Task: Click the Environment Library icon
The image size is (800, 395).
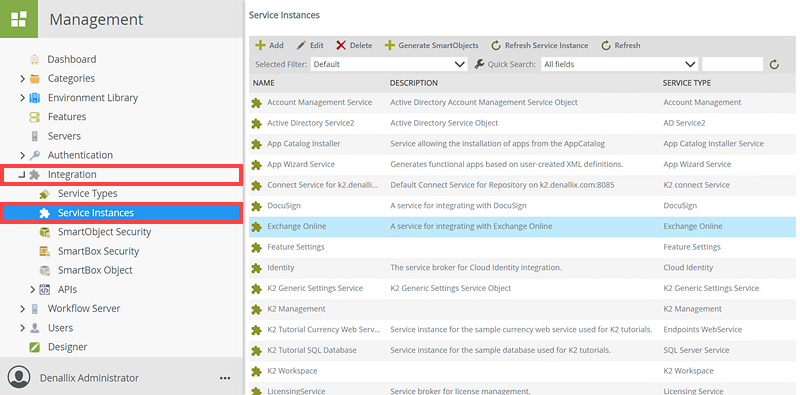Action: tap(35, 97)
